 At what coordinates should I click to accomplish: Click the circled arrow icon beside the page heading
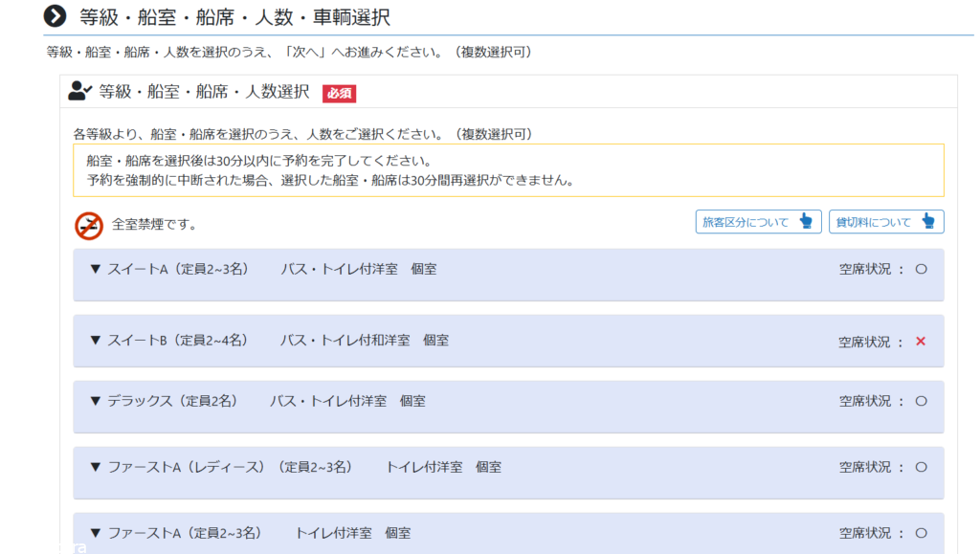56,16
